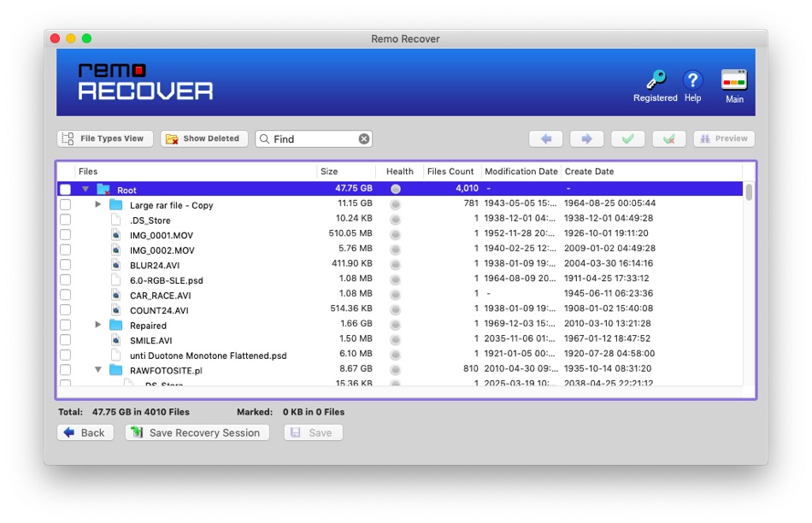812x523 pixels.
Task: Mark the 6.0-RGB-SLE.psd checkbox
Action: tap(65, 279)
